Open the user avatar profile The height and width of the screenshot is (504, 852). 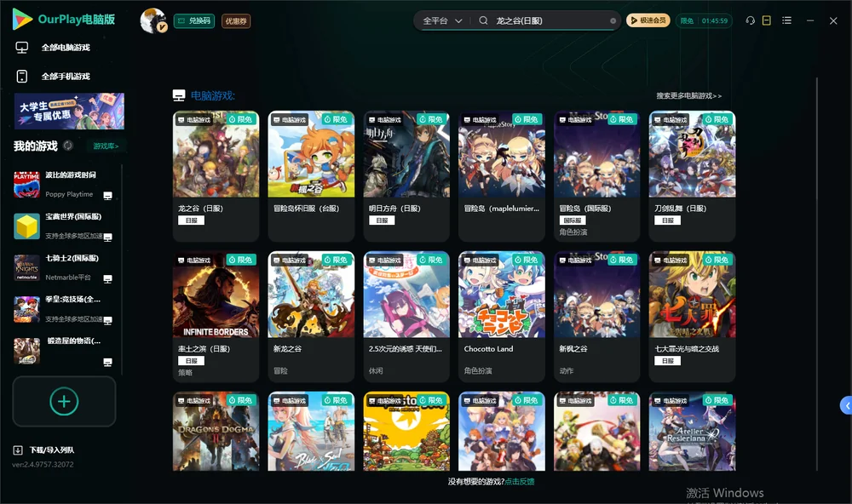pyautogui.click(x=153, y=20)
